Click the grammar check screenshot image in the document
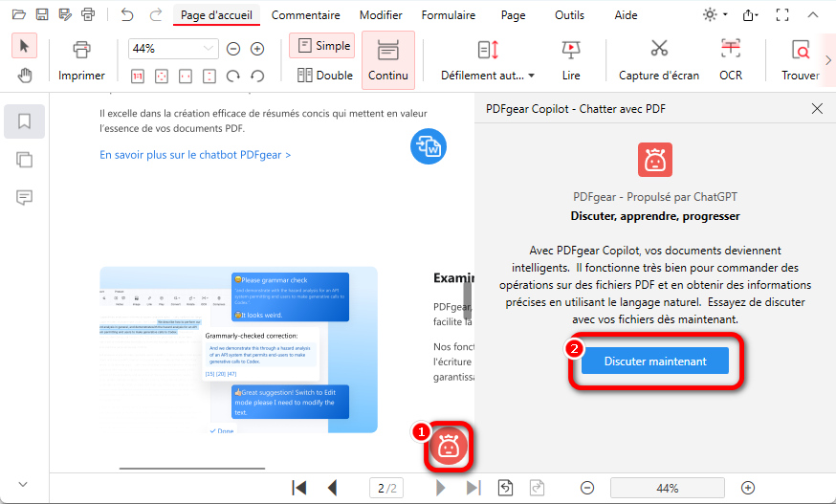Image resolution: width=836 pixels, height=504 pixels. tap(238, 349)
